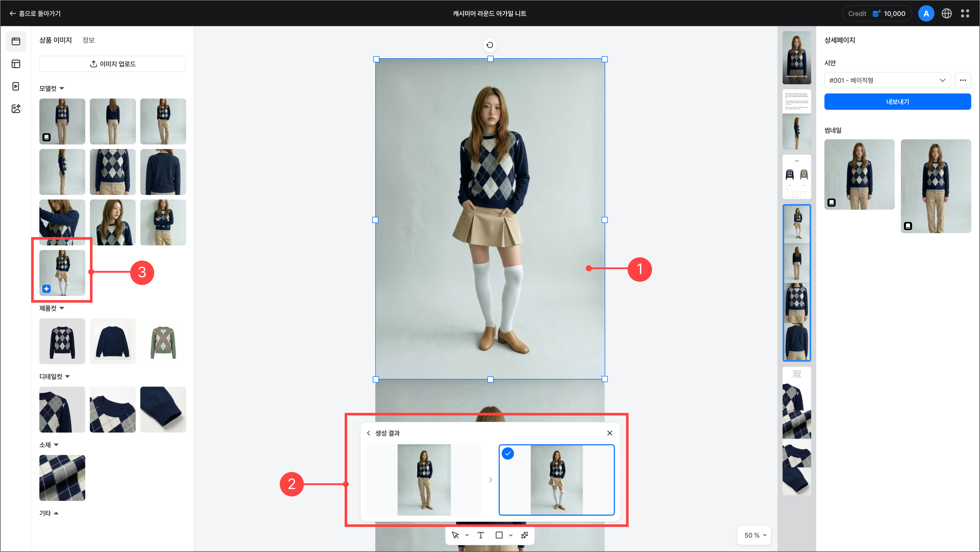
Task: Select the navy argyle sweater product thumbnail
Action: click(x=62, y=341)
